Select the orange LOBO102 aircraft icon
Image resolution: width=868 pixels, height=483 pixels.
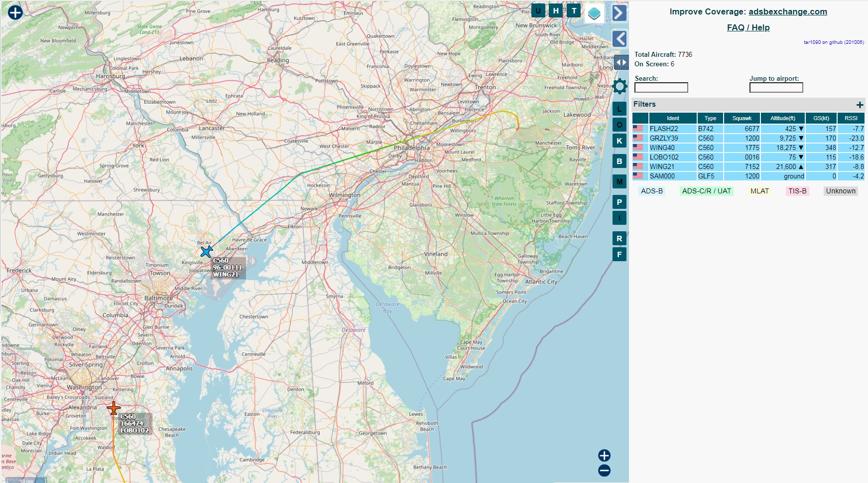114,408
